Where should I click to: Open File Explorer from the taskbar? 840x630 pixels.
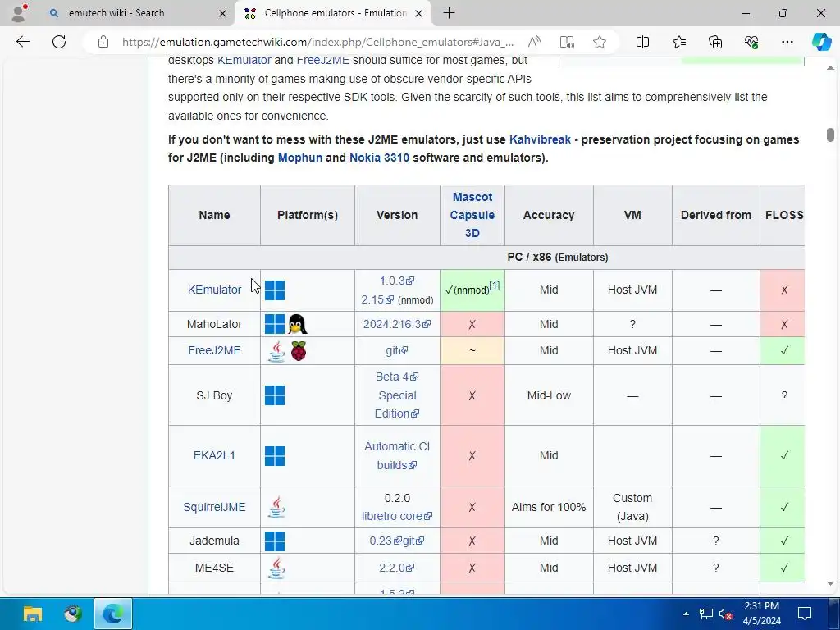[x=32, y=614]
